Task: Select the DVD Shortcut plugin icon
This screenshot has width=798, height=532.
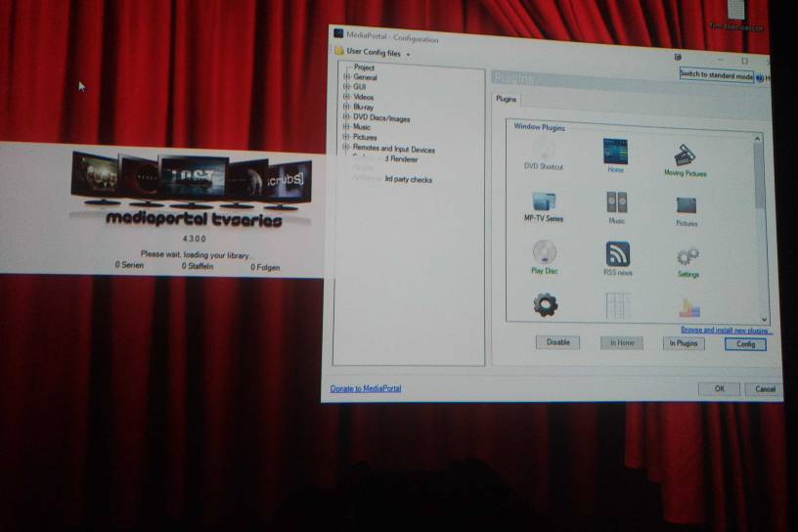Action: pos(544,151)
